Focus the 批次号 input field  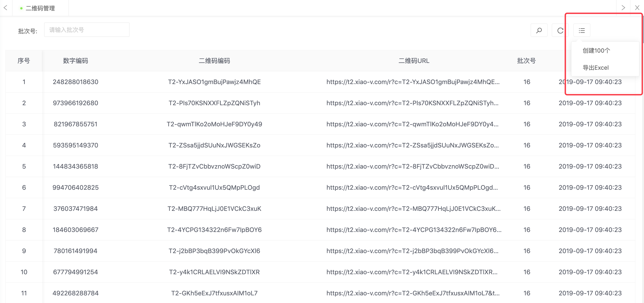(87, 30)
